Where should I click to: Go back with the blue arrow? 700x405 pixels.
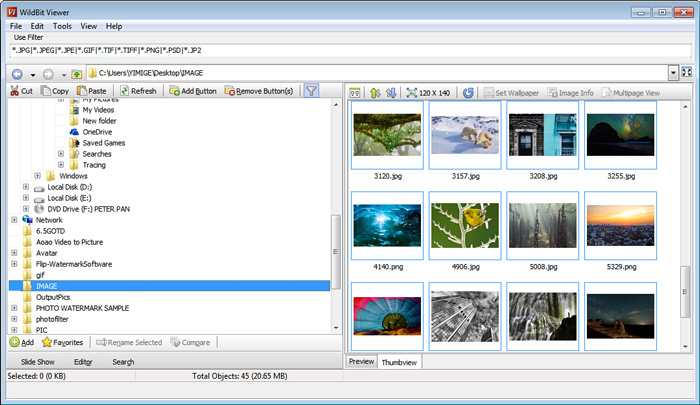17,74
